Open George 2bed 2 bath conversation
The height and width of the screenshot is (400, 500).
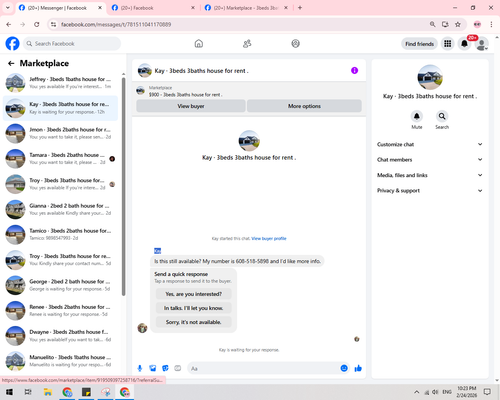(60, 285)
